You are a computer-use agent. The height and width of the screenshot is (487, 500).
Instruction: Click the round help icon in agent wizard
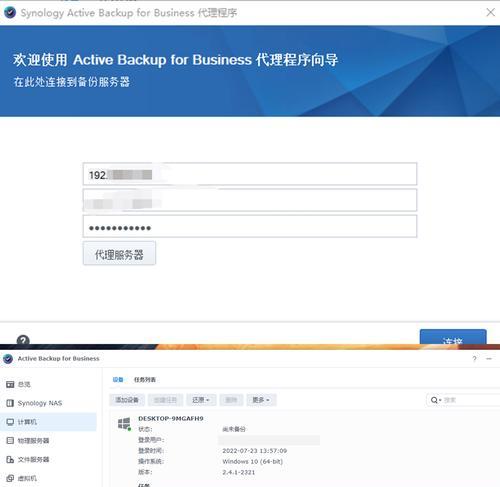[23, 340]
